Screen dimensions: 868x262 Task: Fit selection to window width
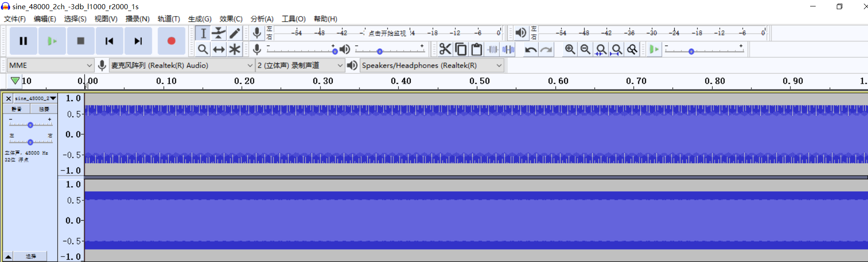tap(601, 49)
